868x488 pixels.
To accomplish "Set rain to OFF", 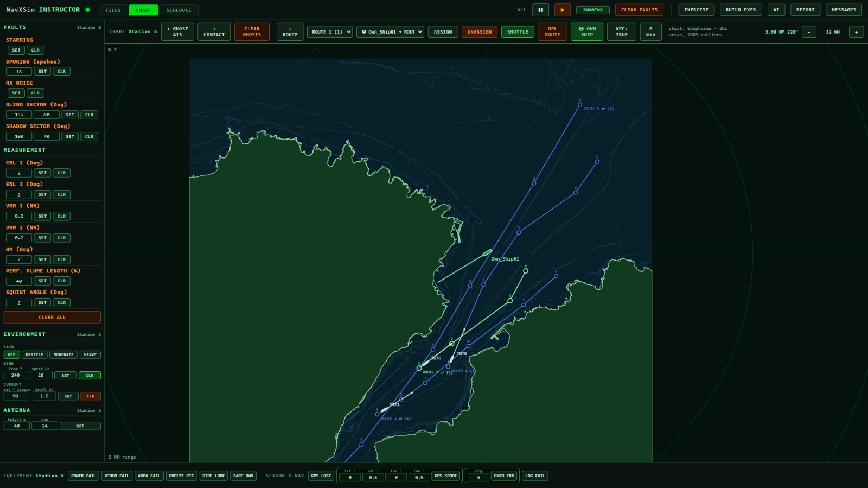I will 11,354.
